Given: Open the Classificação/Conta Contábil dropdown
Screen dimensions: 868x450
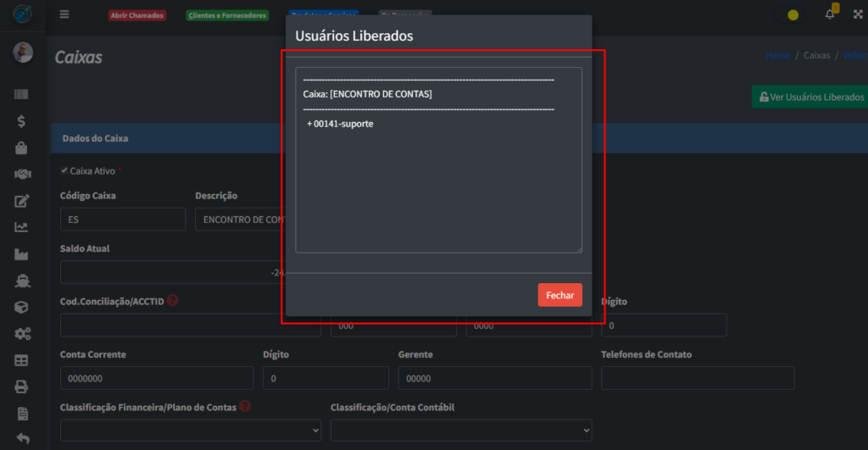Looking at the screenshot, I should coord(460,431).
